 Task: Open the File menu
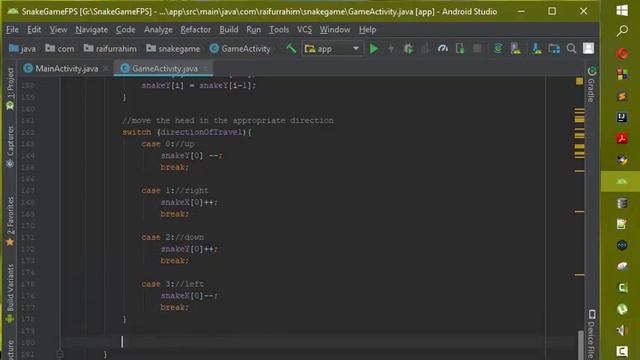click(12, 29)
